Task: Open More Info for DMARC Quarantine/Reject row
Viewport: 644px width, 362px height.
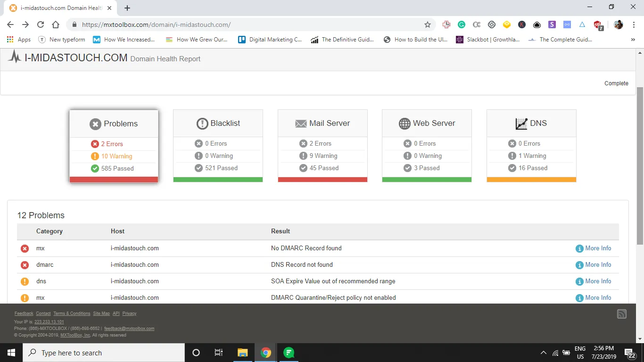Action: (x=594, y=297)
